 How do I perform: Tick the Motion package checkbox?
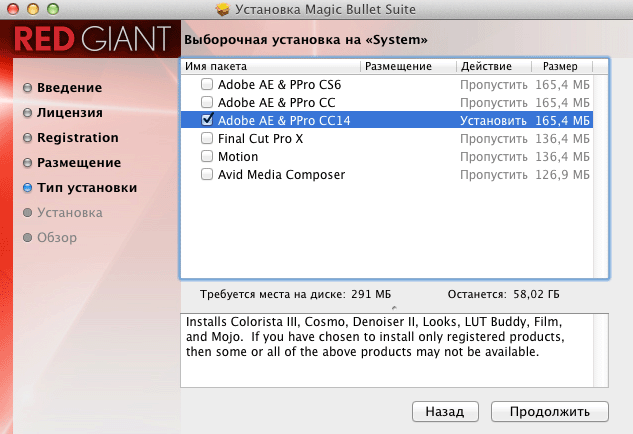[207, 156]
